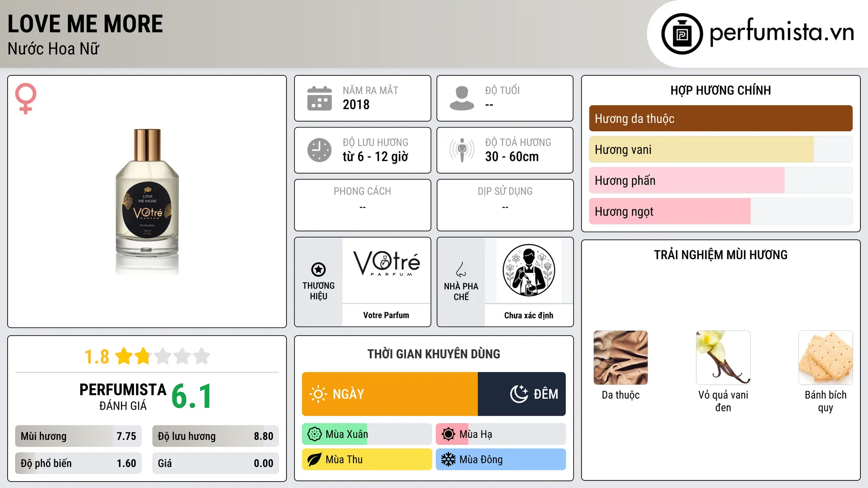868x488 pixels.
Task: Click the Đêm nighttime segment
Action: [522, 394]
